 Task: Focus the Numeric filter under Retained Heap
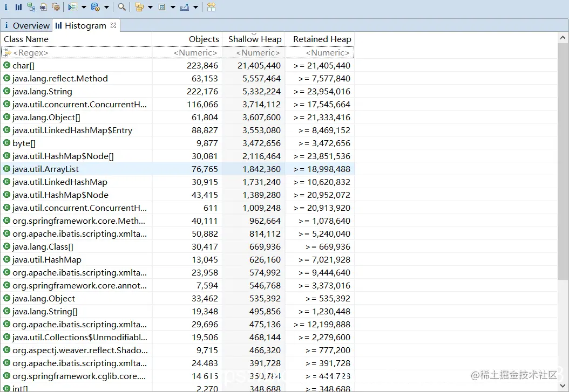click(320, 52)
